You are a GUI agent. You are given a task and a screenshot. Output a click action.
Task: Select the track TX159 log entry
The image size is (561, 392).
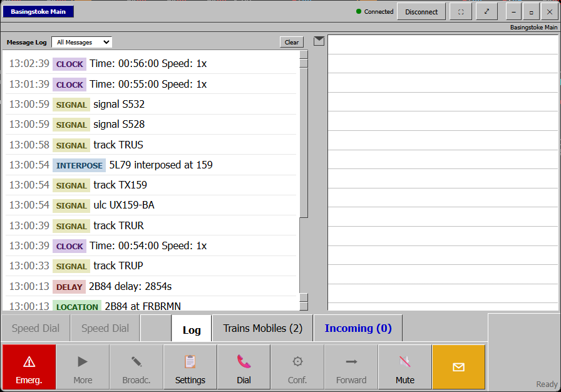(151, 185)
